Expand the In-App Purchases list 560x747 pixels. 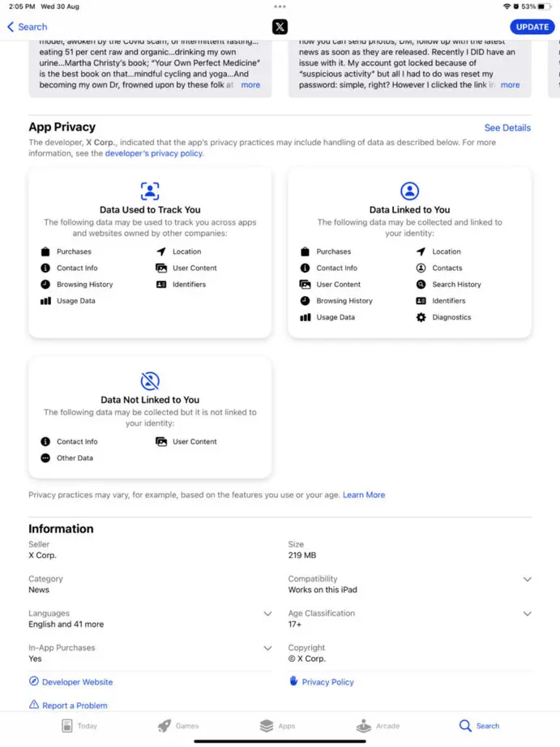point(267,648)
